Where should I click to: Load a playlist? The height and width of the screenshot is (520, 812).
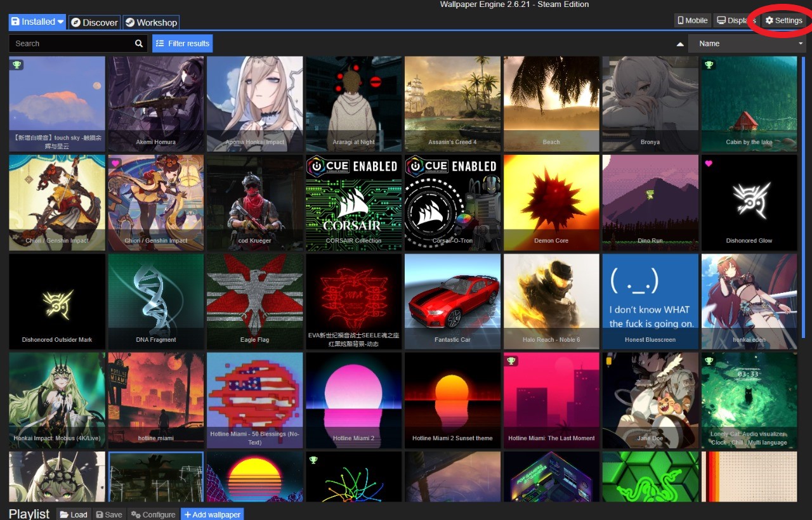pyautogui.click(x=74, y=514)
